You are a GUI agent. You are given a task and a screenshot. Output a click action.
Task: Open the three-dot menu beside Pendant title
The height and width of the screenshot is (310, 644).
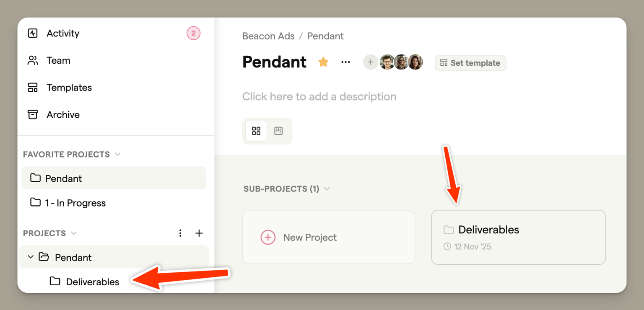(x=345, y=62)
